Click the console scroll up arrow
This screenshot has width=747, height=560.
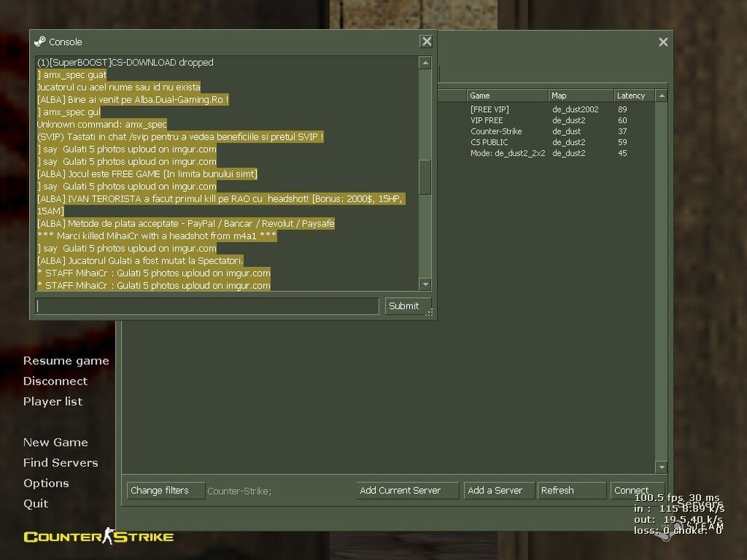click(x=425, y=63)
